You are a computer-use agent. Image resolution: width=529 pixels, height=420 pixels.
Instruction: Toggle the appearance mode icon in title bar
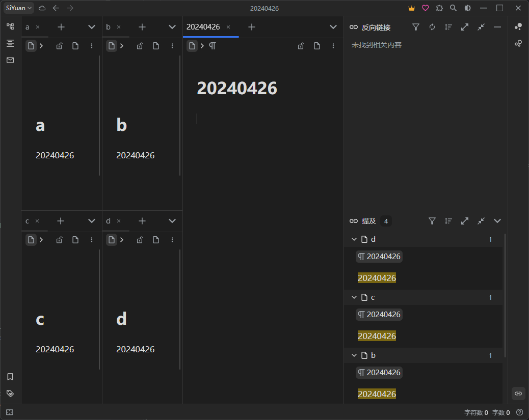(467, 8)
